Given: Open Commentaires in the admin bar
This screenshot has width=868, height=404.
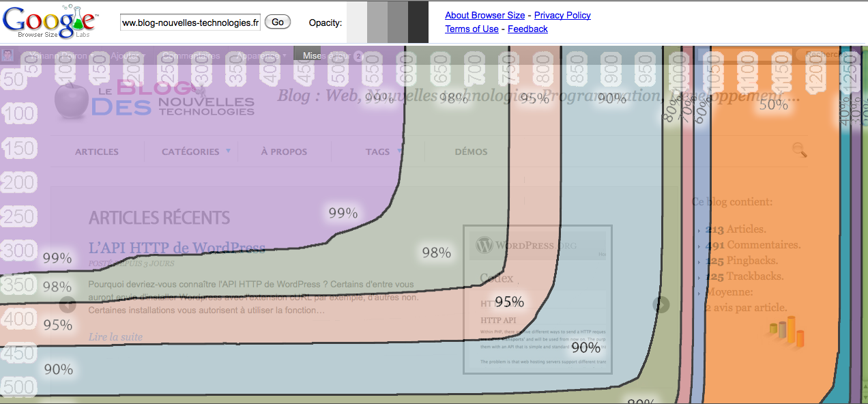Looking at the screenshot, I should tap(190, 56).
